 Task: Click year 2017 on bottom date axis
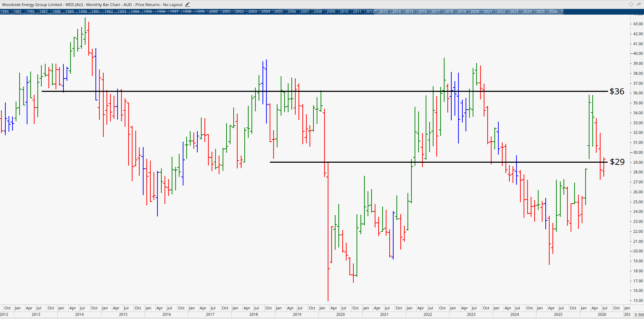point(210,314)
